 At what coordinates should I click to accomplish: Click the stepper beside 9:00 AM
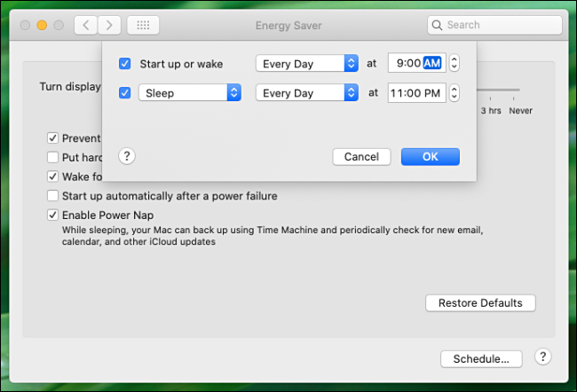click(x=454, y=63)
